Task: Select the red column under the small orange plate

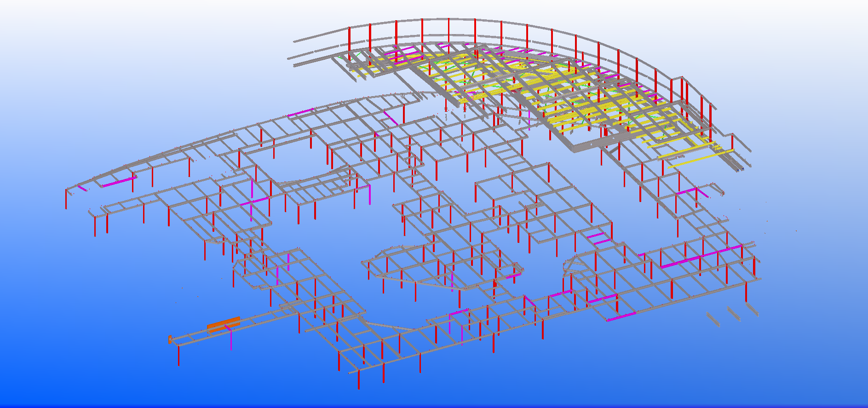Action: tap(178, 356)
